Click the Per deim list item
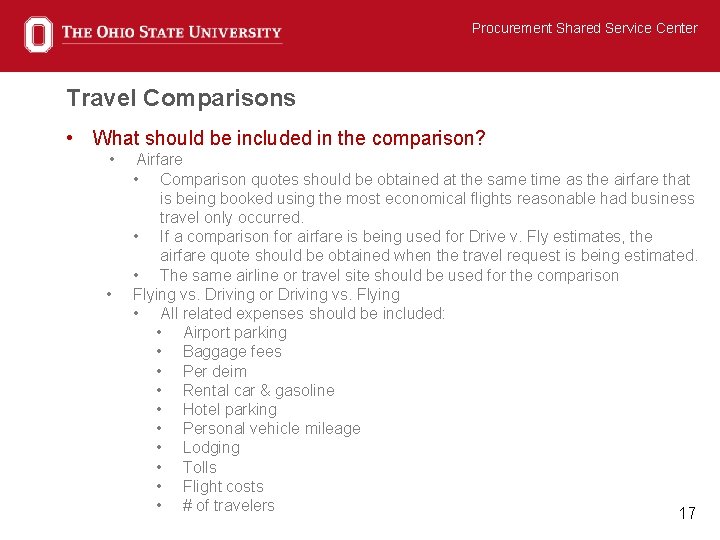Image resolution: width=720 pixels, height=540 pixels. (x=214, y=371)
